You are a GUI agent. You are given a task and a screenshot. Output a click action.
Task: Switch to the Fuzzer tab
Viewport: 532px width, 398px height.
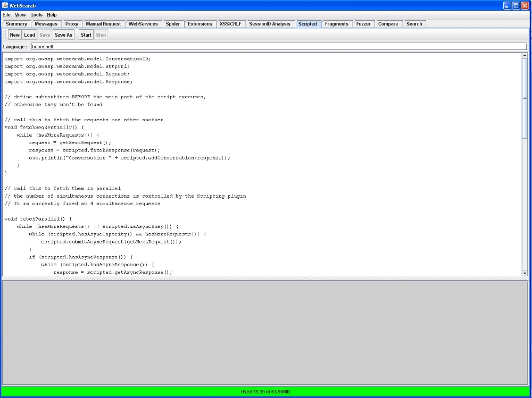[363, 24]
